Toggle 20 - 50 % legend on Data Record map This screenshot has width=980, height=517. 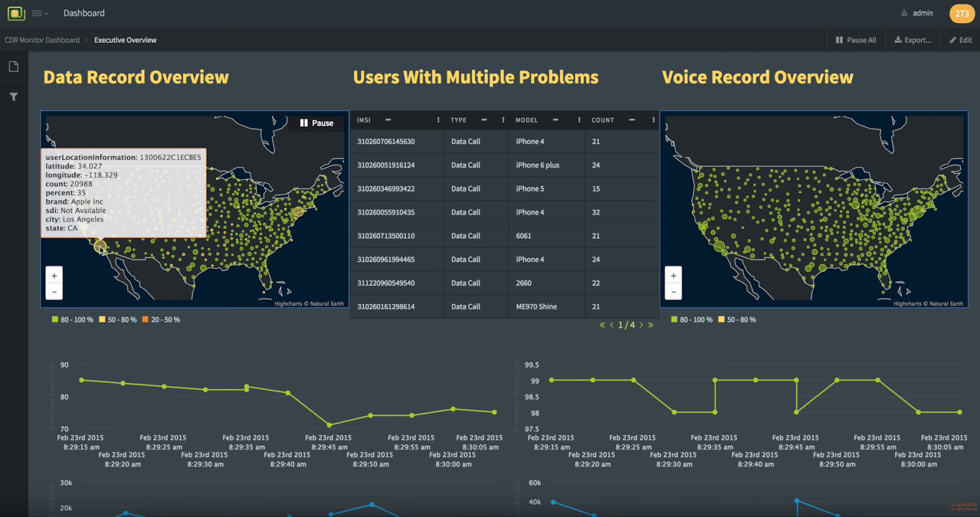coord(161,320)
